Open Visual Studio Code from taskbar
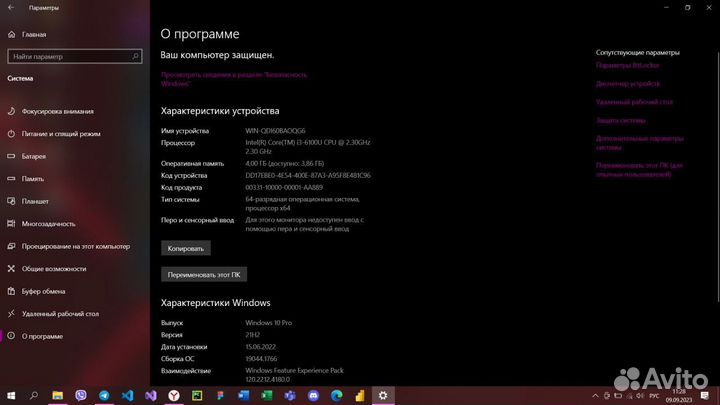 127,395
